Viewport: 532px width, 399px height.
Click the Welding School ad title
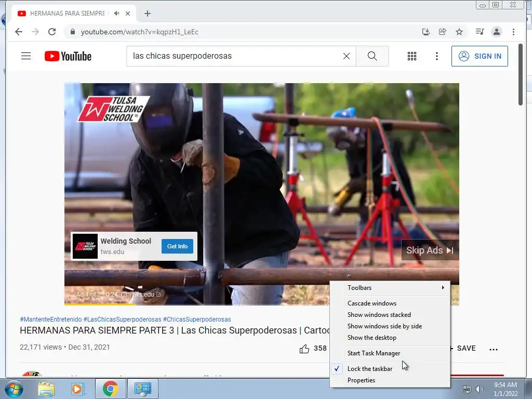point(126,241)
